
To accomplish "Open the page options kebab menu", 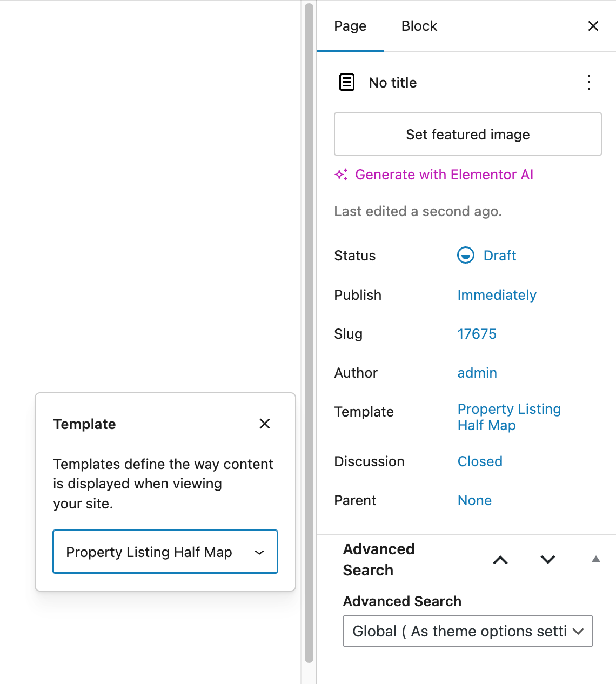I will pyautogui.click(x=588, y=82).
